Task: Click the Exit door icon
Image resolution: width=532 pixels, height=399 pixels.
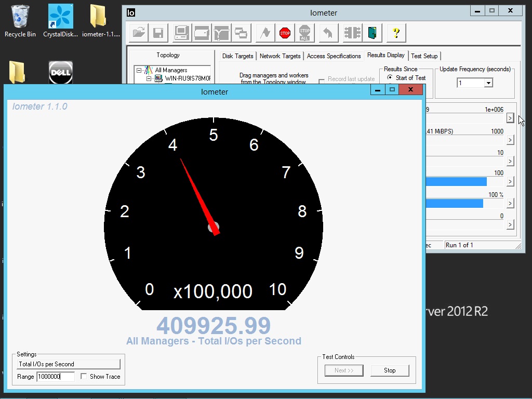Action: (x=372, y=33)
